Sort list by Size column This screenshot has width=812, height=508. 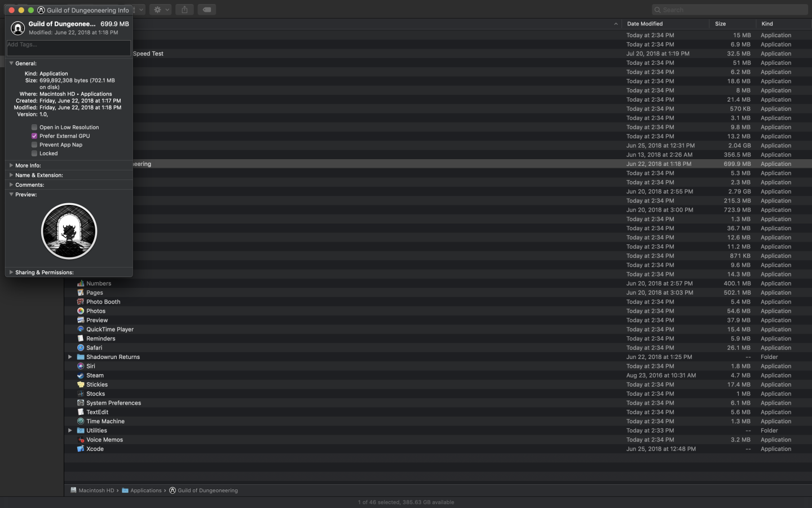[720, 24]
